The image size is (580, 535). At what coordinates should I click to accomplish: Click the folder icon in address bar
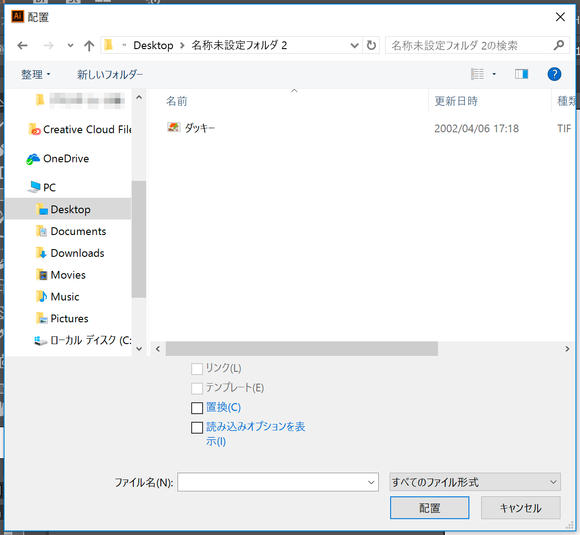[108, 45]
